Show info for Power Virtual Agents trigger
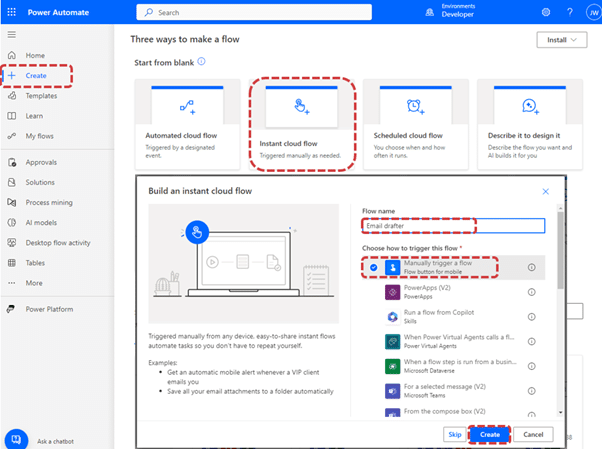Viewport: 602px width, 449px height. [531, 341]
